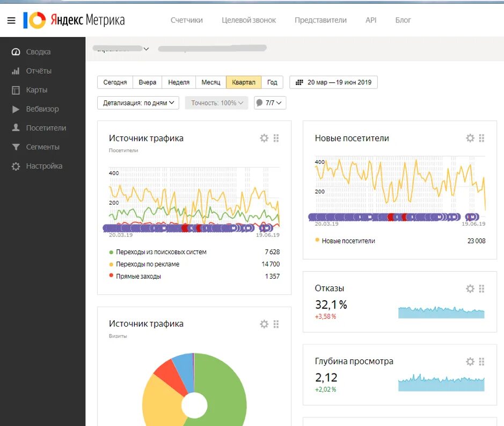Open Сегменты funnel icon

pos(16,147)
